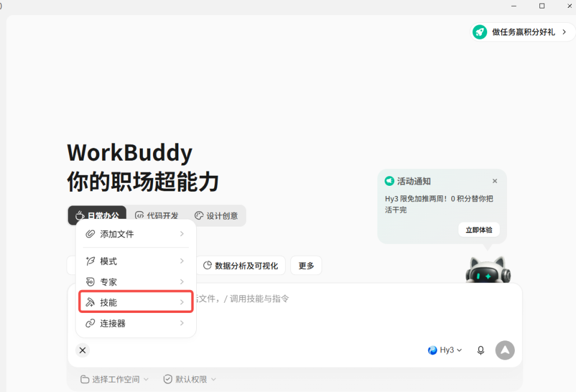Close the popup menu with X button
This screenshot has height=392, width=576.
pos(83,350)
